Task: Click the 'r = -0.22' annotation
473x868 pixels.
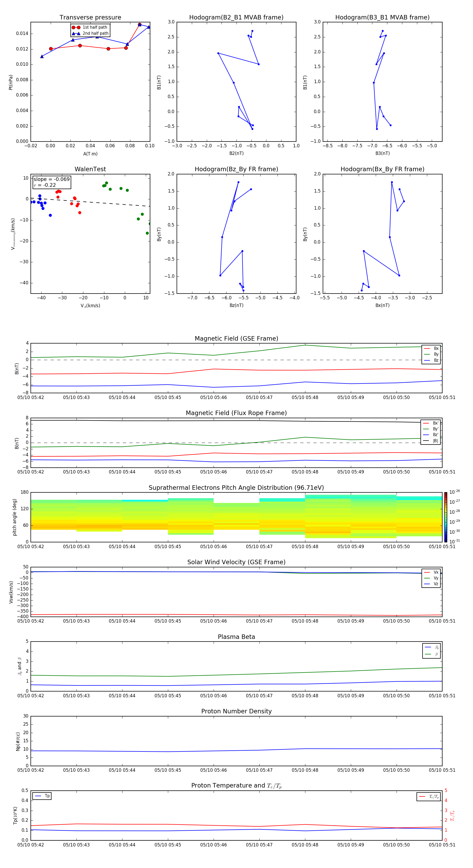Action: pos(45,185)
